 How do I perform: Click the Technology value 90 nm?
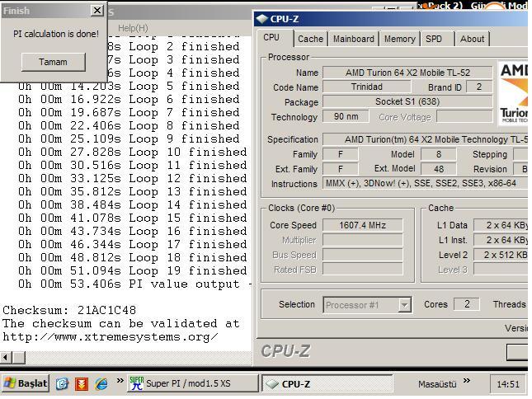click(x=346, y=116)
